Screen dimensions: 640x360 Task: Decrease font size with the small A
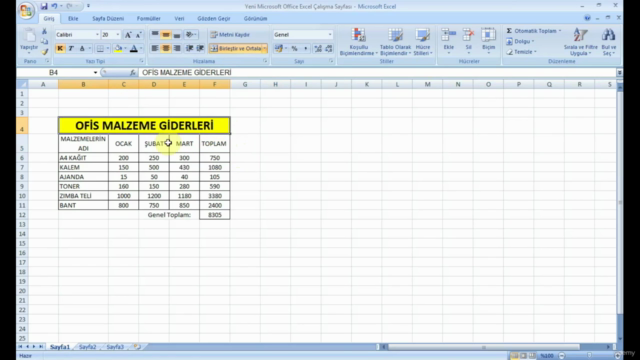click(x=138, y=35)
